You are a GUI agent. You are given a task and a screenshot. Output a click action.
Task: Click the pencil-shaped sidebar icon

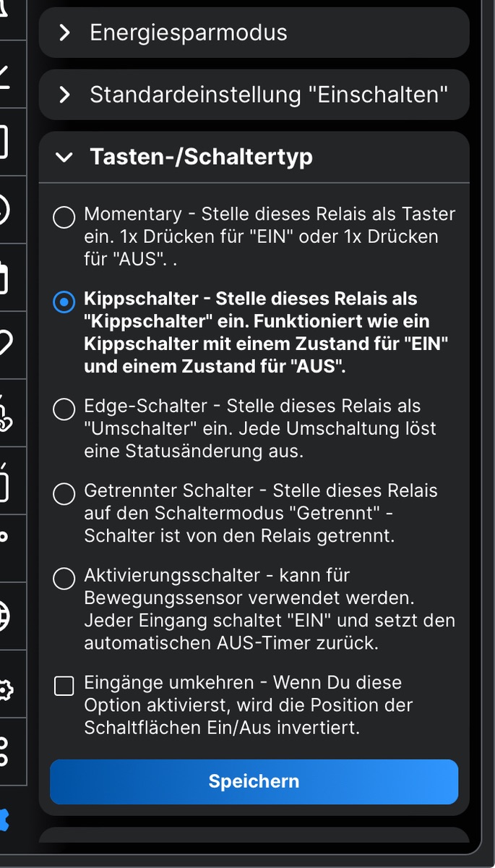click(4, 75)
